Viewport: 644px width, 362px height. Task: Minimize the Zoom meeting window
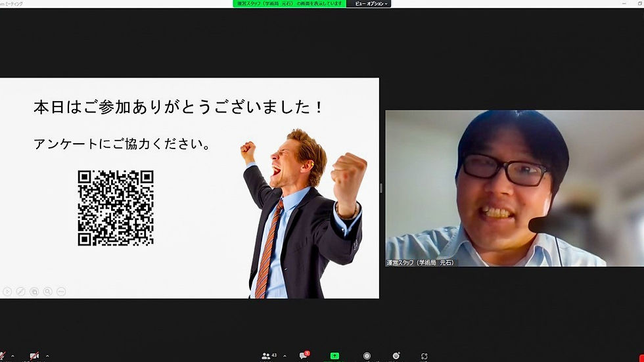point(624,3)
